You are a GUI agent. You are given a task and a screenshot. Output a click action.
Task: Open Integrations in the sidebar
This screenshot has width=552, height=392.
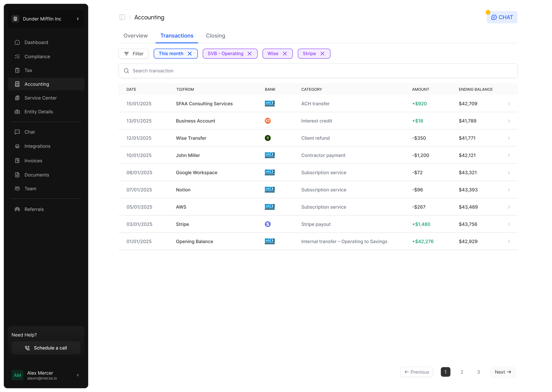37,146
